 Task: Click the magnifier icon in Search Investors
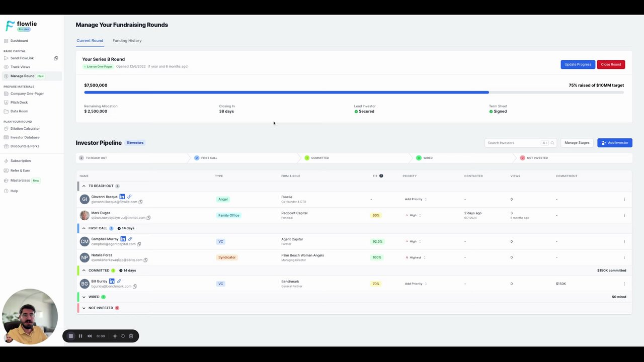(x=552, y=143)
